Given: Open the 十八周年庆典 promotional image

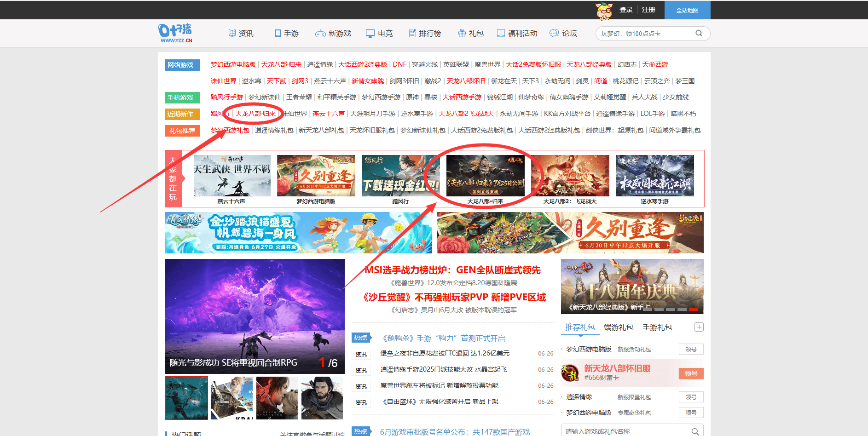Looking at the screenshot, I should coord(632,287).
